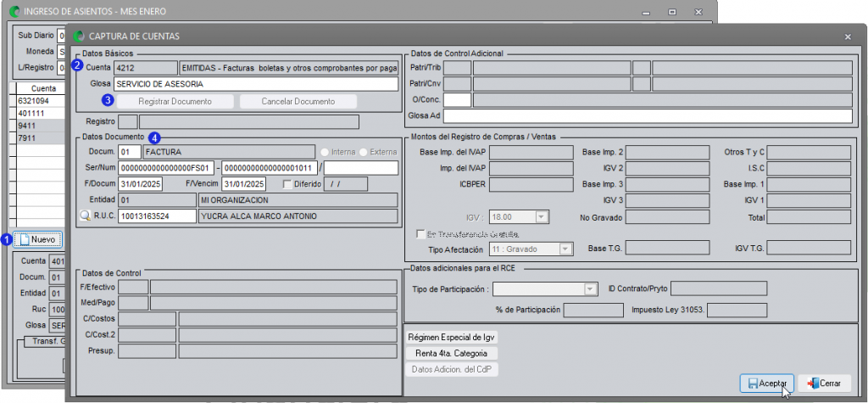Image resolution: width=868 pixels, height=403 pixels.
Task: Click the empty field after the document number slash
Action: pyautogui.click(x=361, y=168)
